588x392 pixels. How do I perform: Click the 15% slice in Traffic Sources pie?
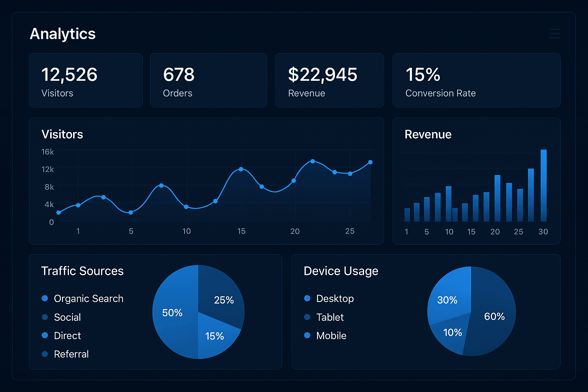pyautogui.click(x=215, y=335)
